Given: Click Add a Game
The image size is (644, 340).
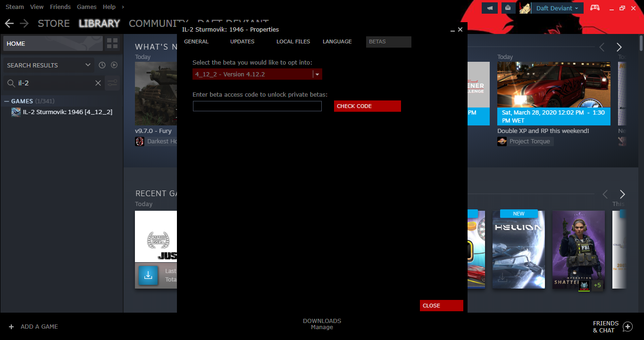Looking at the screenshot, I should (x=39, y=326).
